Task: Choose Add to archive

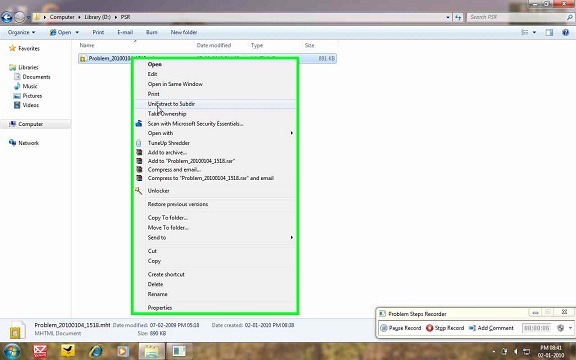Action: [x=167, y=152]
